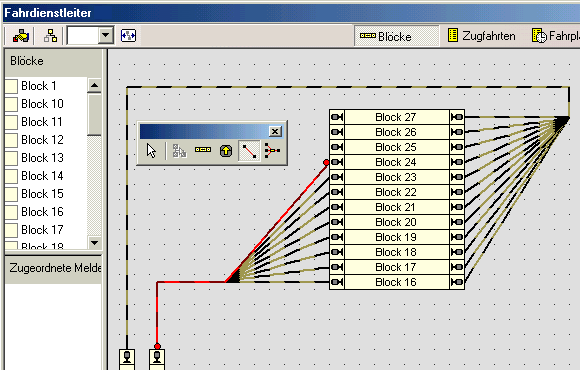Click red endpoint above the bottom signal block
Viewport: 580px width, 370px height.
click(157, 346)
